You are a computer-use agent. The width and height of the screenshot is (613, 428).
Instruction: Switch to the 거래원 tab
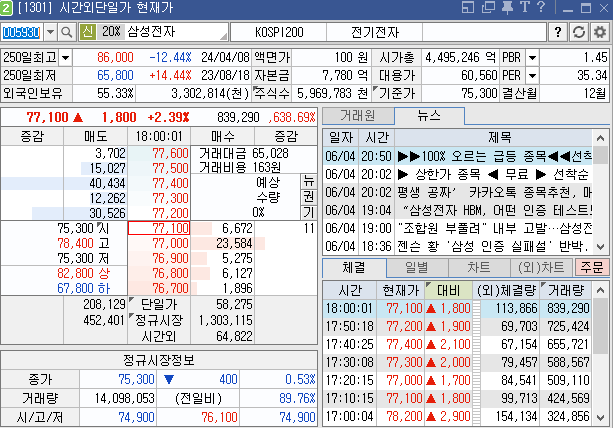coord(358,116)
